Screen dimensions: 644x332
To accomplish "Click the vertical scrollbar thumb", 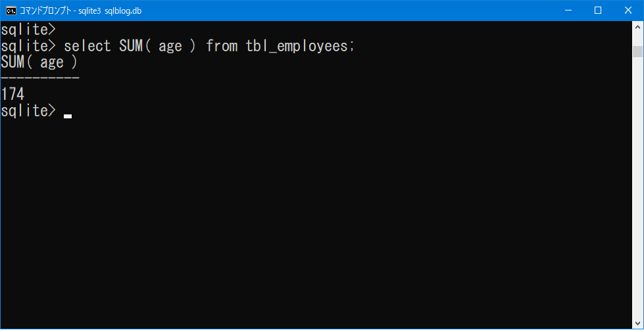I will [x=637, y=51].
